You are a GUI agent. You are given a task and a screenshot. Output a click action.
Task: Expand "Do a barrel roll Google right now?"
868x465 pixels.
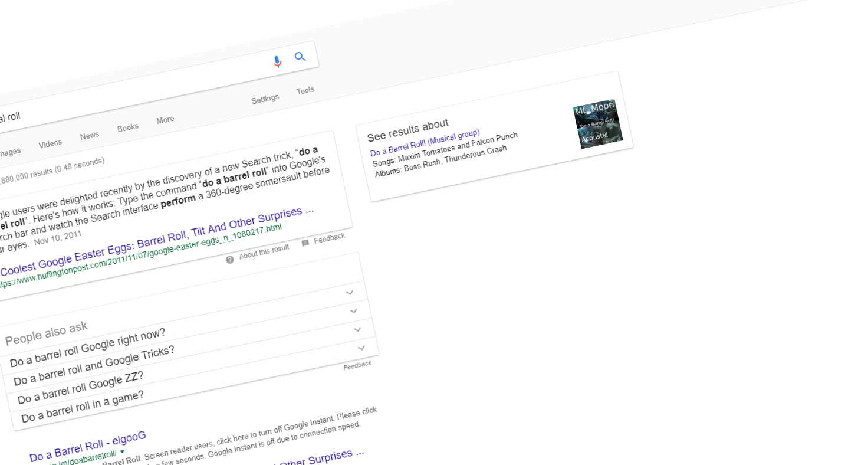183,320
